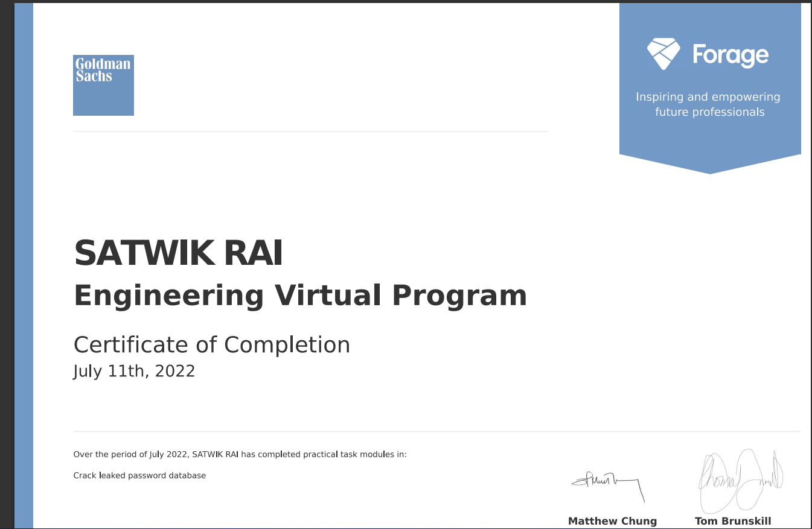Click the Goldman Sachs logo
812x529 pixels.
tap(103, 85)
